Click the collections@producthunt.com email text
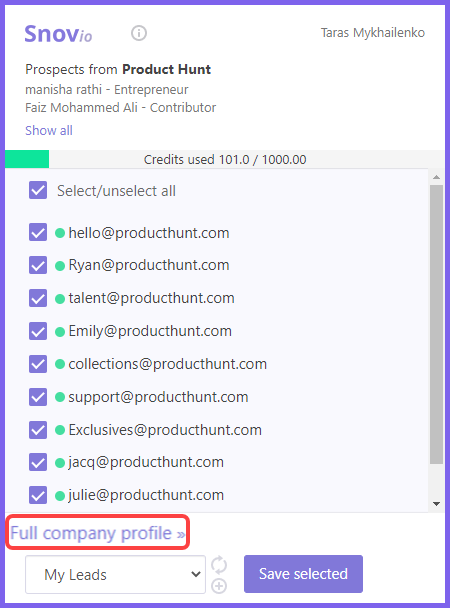 tap(167, 364)
